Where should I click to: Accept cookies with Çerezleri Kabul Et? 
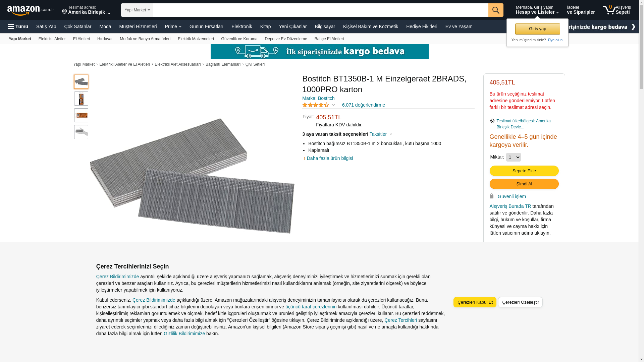tap(475, 302)
